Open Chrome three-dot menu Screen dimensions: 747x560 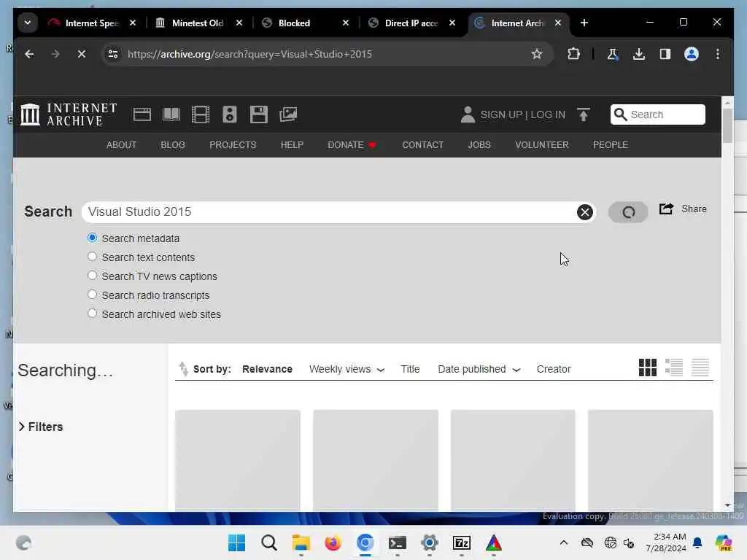[x=718, y=54]
